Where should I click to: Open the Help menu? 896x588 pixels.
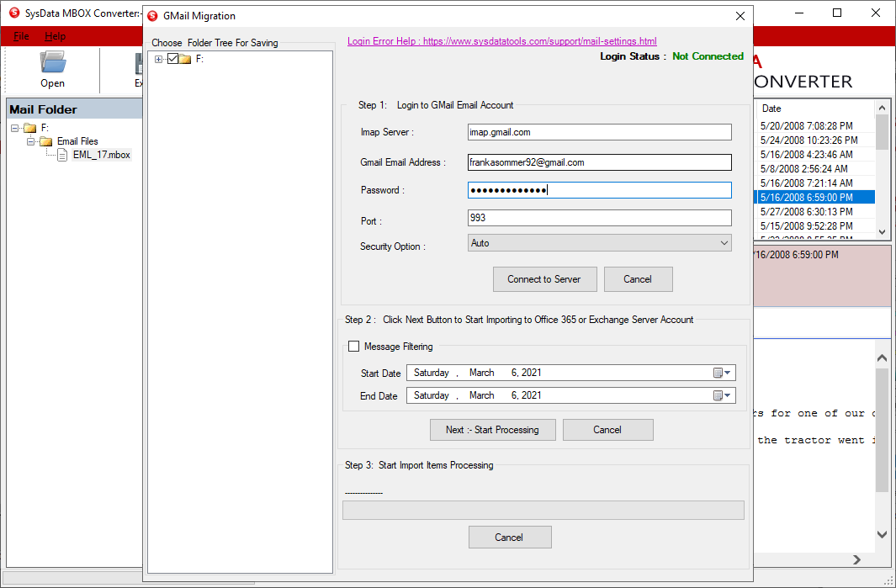tap(55, 36)
